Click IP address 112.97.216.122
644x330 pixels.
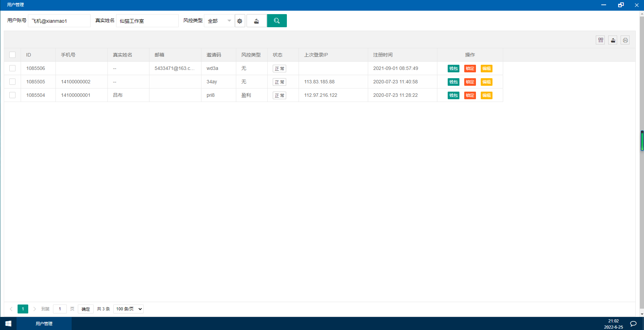(x=321, y=95)
